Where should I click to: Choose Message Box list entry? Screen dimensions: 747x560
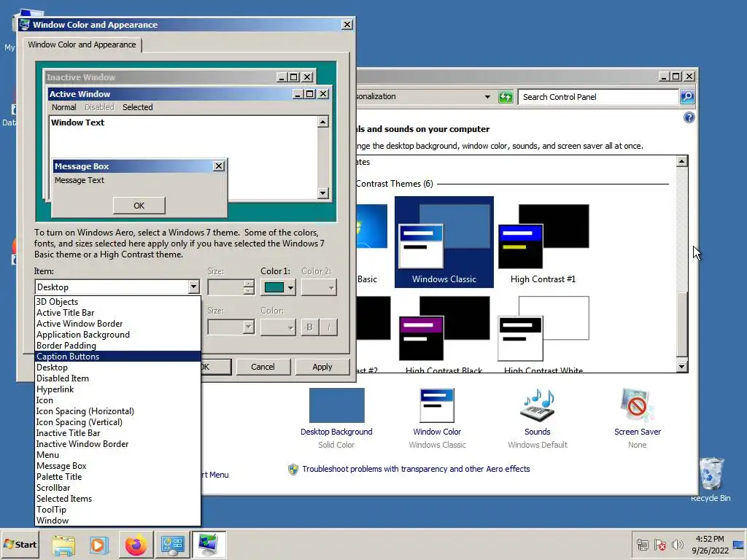(117, 466)
